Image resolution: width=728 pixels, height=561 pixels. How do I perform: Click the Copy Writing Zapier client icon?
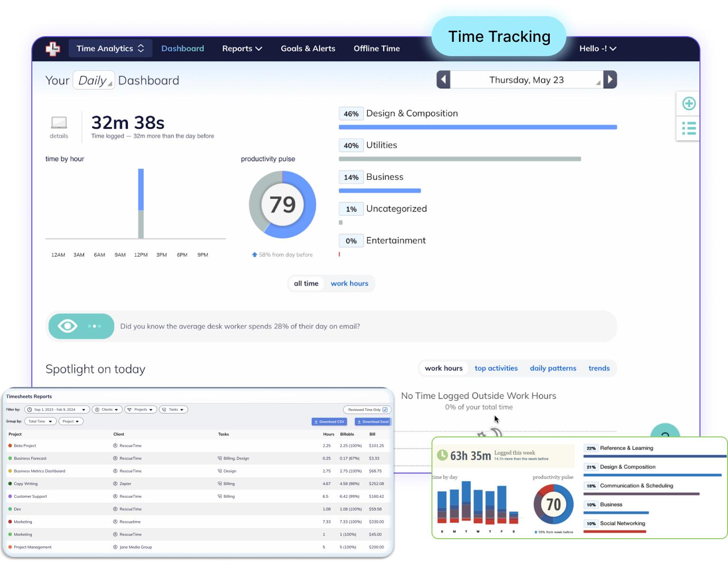[x=115, y=484]
